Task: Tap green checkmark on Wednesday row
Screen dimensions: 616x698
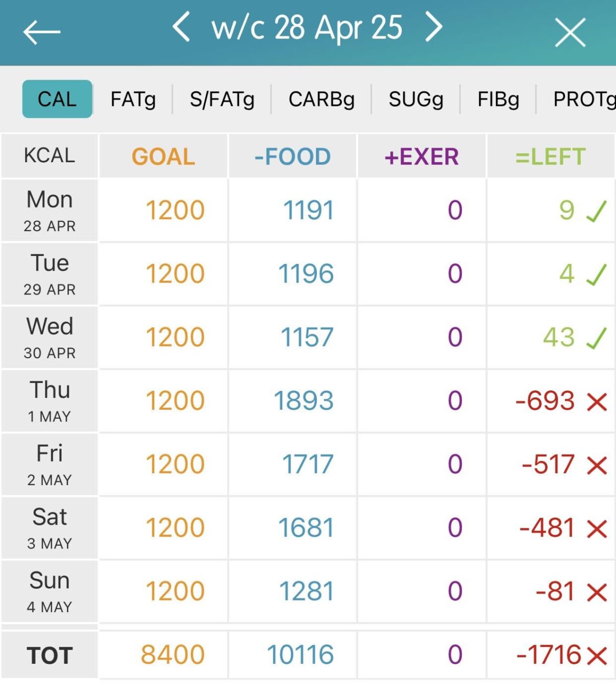Action: click(596, 338)
